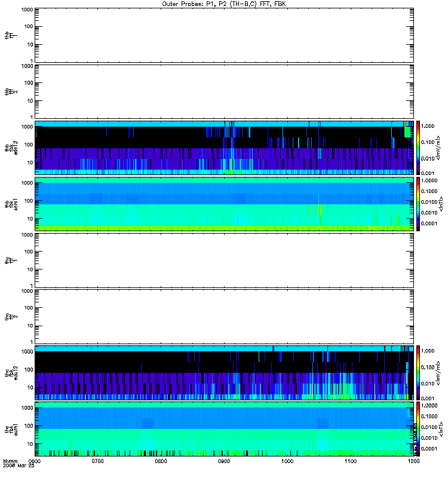Click the 'hhmm' time format label
The image size is (448, 478).
pos(10,461)
